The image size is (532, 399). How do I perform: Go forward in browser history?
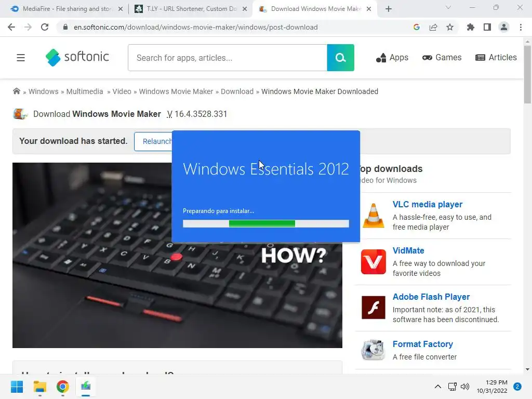[x=28, y=27]
